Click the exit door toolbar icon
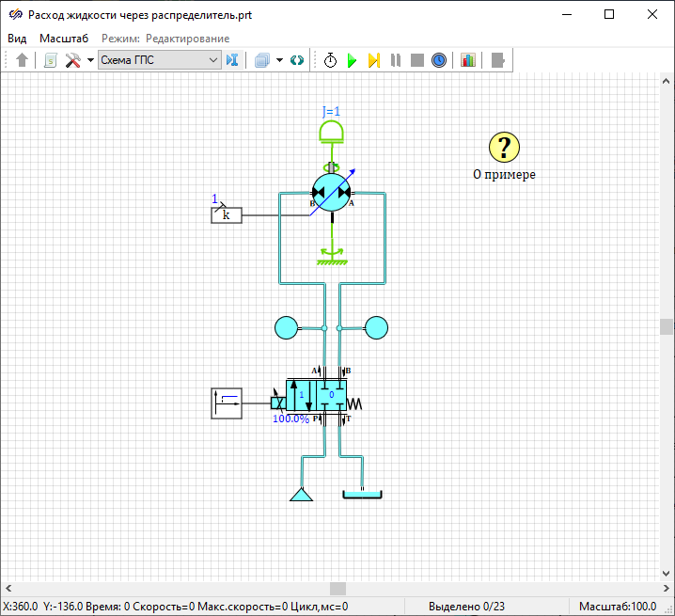 tap(498, 60)
